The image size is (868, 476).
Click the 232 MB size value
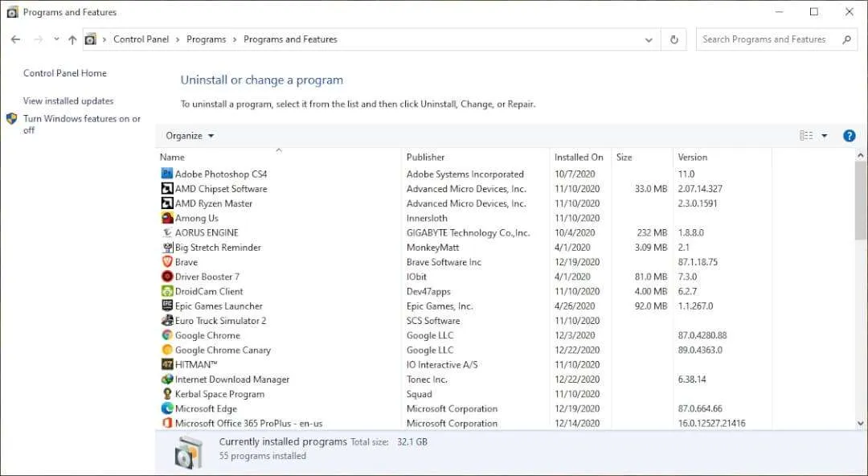coord(652,232)
